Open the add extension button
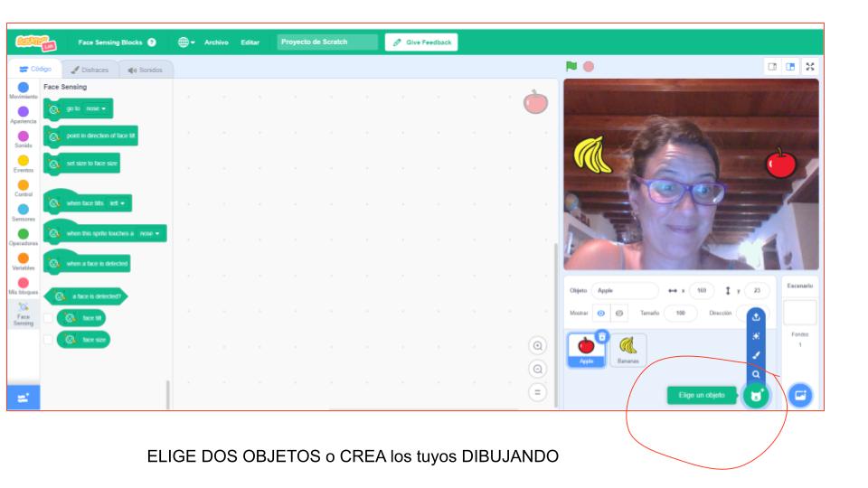The height and width of the screenshot is (488, 868). (23, 397)
